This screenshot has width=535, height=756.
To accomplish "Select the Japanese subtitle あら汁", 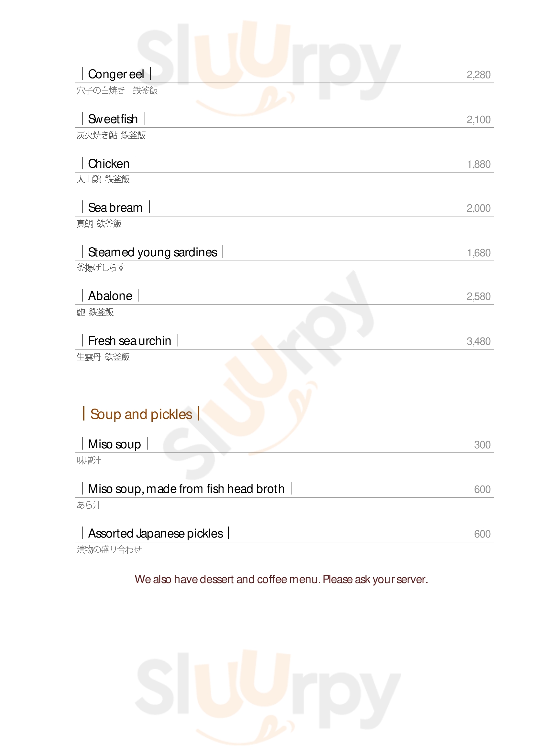I will (x=89, y=505).
